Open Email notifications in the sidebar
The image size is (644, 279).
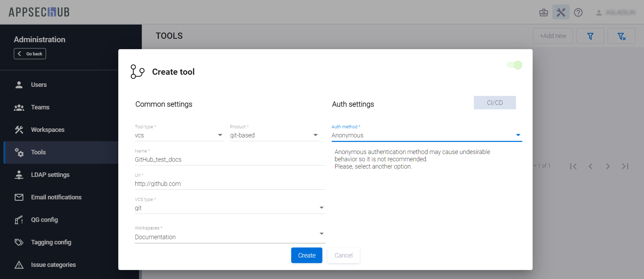pyautogui.click(x=56, y=197)
